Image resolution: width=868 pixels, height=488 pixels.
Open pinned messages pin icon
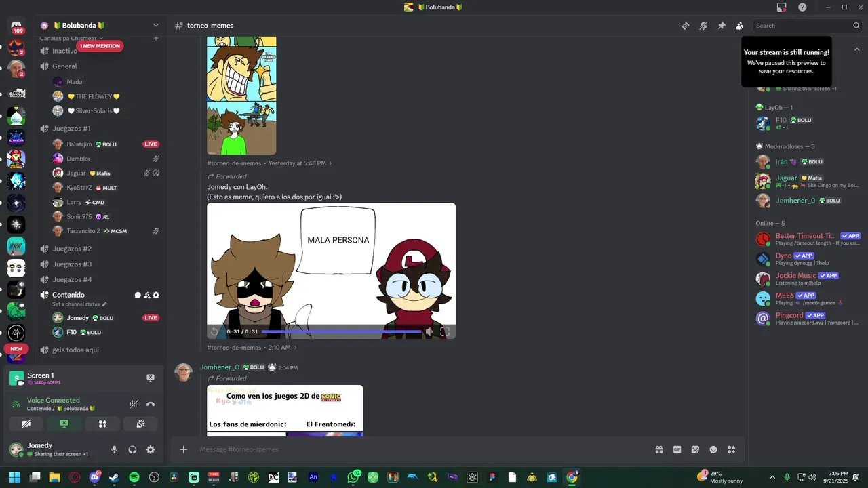722,26
